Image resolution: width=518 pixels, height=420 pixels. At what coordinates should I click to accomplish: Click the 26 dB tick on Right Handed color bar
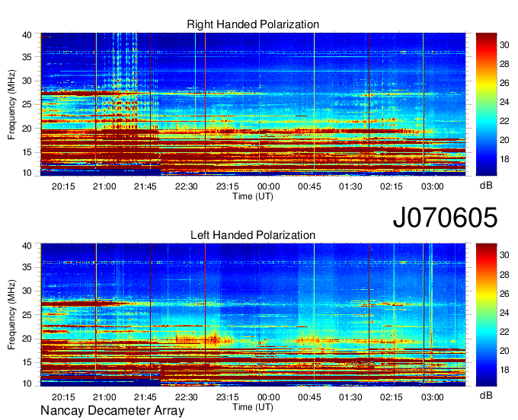(x=504, y=83)
